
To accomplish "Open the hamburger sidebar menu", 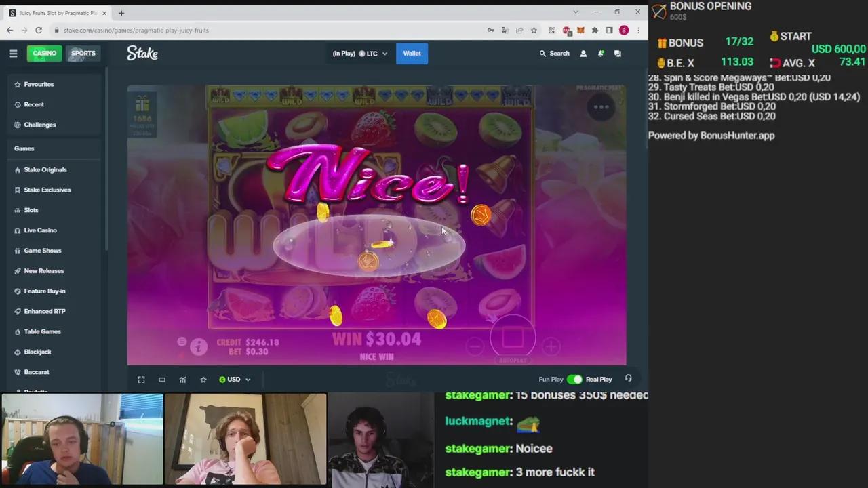I will (x=13, y=53).
